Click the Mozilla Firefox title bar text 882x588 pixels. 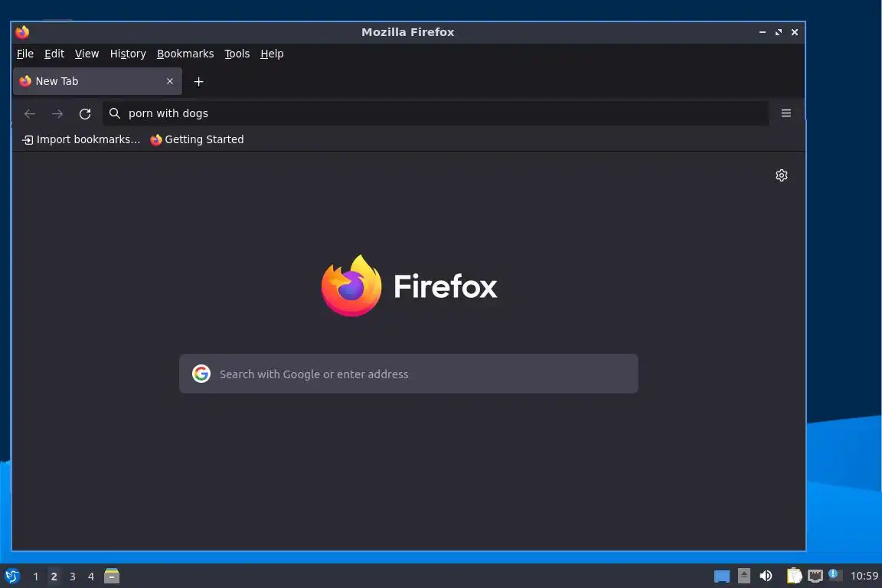tap(408, 32)
